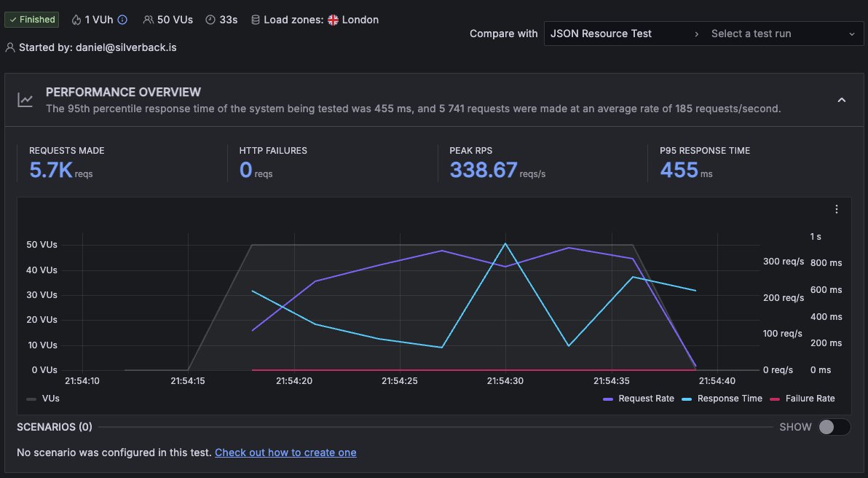Click the UK flag icon beside London

(x=333, y=20)
